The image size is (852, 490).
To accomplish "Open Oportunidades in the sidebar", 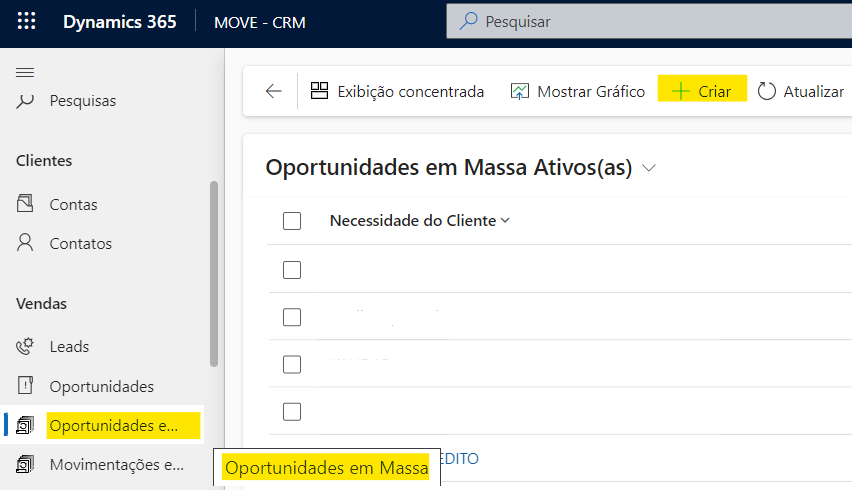I will [x=101, y=386].
